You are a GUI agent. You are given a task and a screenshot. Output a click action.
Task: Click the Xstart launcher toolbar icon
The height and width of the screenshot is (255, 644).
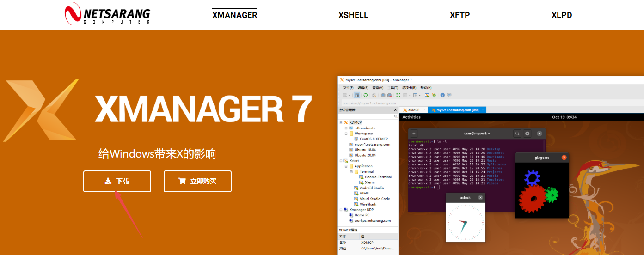click(x=427, y=95)
